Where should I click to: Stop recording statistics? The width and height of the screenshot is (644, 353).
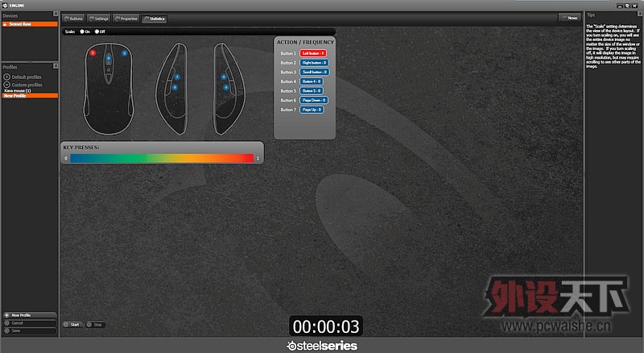click(95, 325)
